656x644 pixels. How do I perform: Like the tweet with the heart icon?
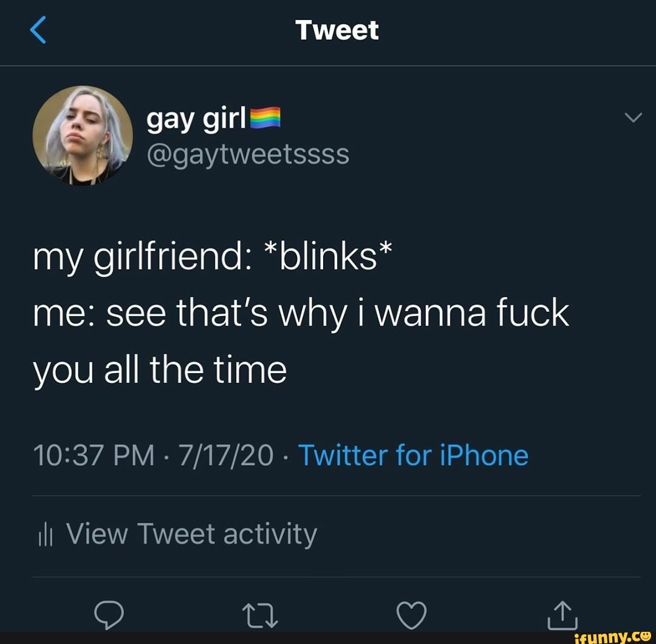[x=411, y=615]
